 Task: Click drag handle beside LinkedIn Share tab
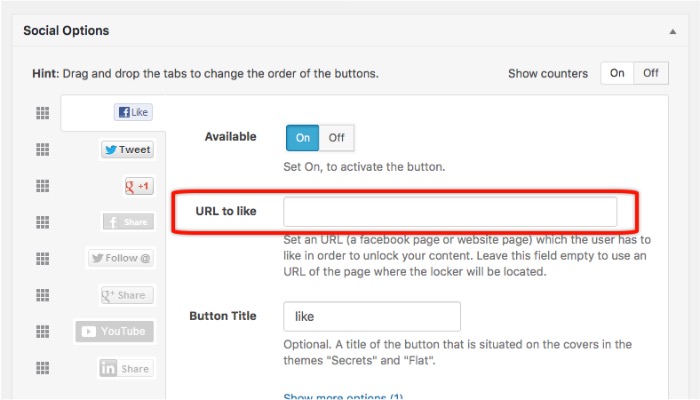point(42,368)
